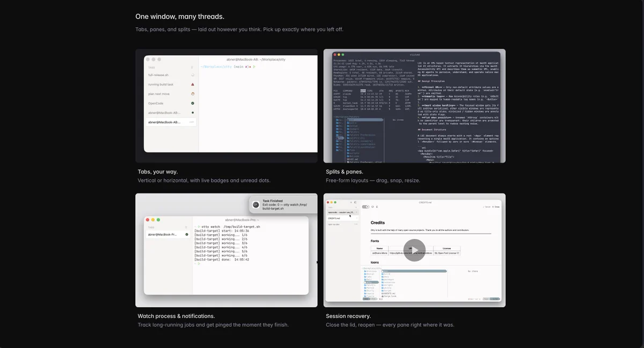Select the OpenCode tab
The height and width of the screenshot is (348, 644).
(x=171, y=103)
